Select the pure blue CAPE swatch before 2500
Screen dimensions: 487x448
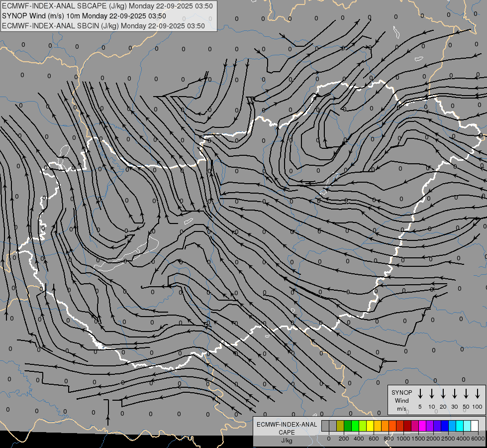tap(444, 426)
